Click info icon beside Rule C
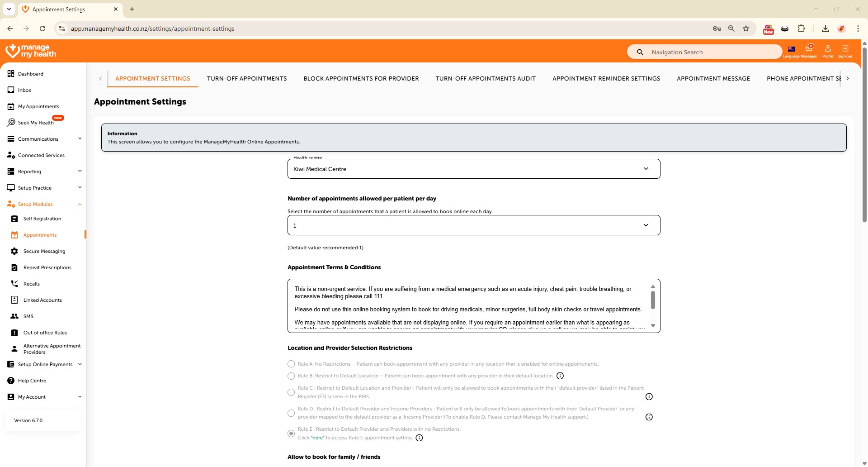This screenshot has width=868, height=467. point(649,397)
